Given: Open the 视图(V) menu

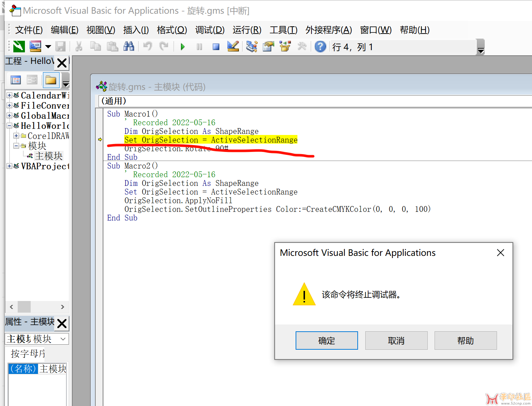Looking at the screenshot, I should [x=101, y=30].
